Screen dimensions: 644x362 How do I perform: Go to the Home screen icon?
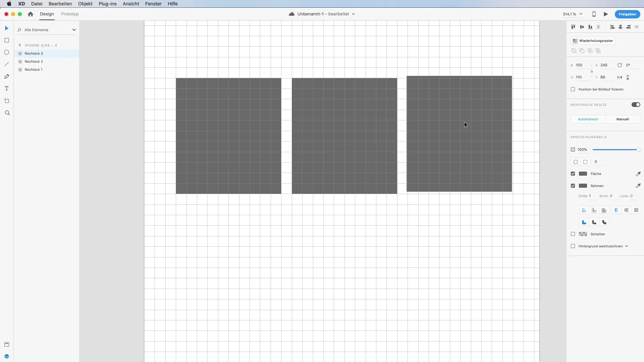(31, 14)
